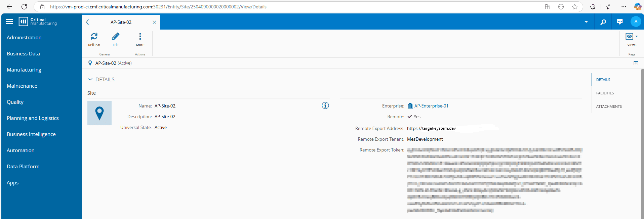Click the feedback smiley icon in address bar
The width and height of the screenshot is (644, 219).
point(561,7)
